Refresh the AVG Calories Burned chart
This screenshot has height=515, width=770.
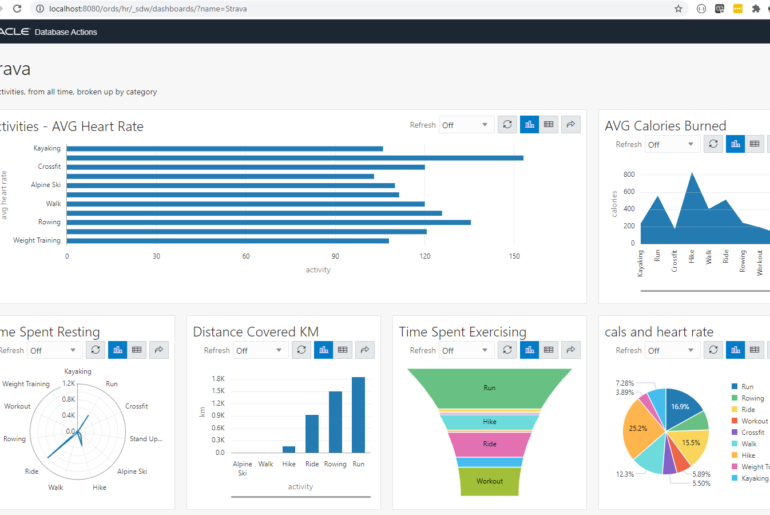(x=713, y=144)
